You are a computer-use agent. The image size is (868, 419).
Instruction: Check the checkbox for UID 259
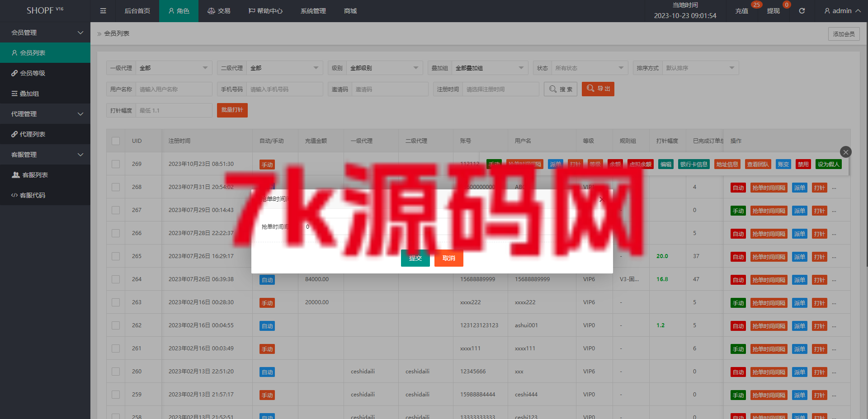coord(116,395)
